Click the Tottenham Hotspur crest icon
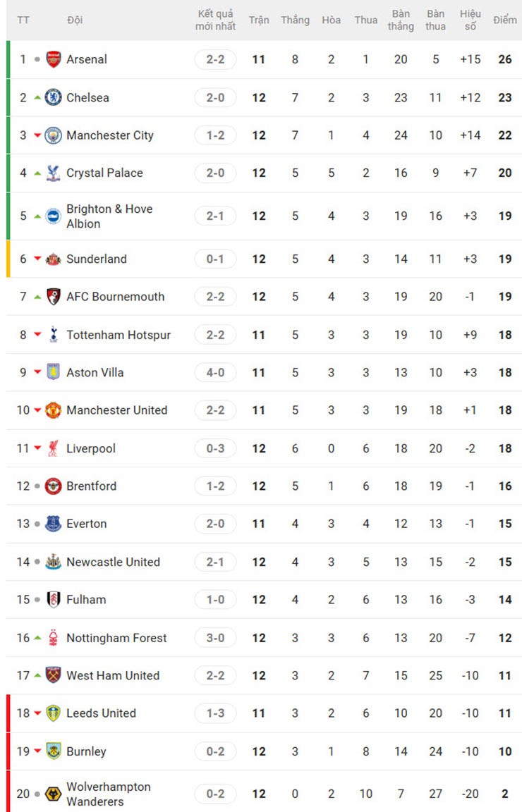The height and width of the screenshot is (812, 522). click(54, 336)
